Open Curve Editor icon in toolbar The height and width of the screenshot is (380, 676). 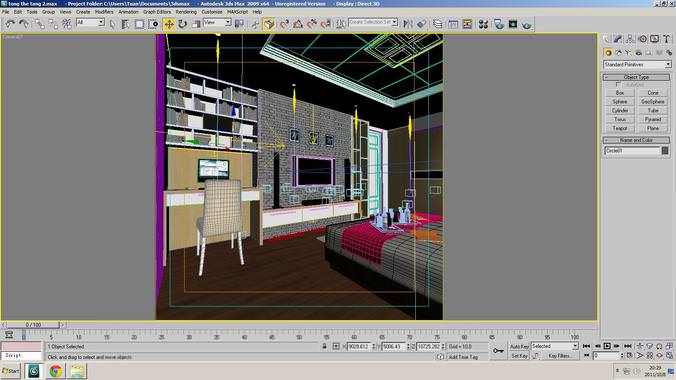click(453, 24)
